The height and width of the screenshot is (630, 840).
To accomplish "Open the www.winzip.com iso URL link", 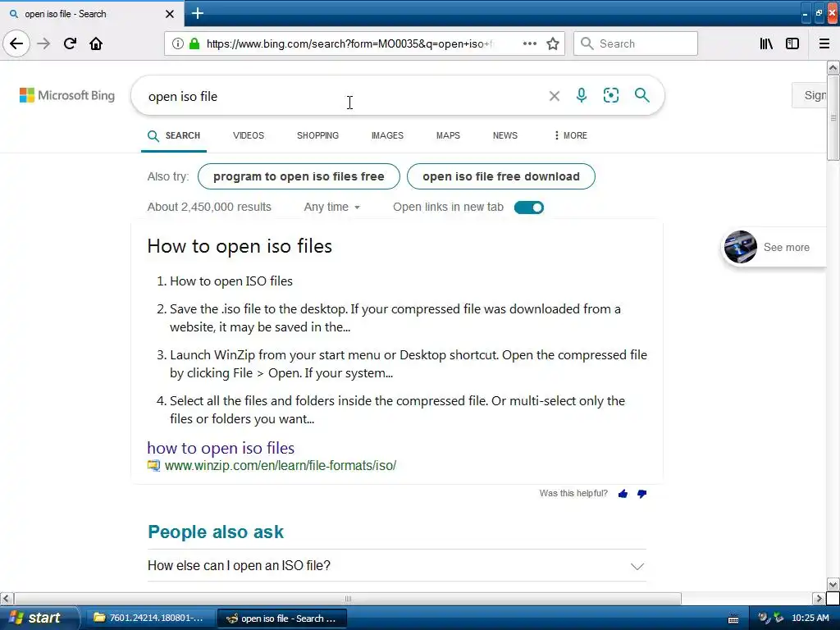I will pyautogui.click(x=281, y=466).
